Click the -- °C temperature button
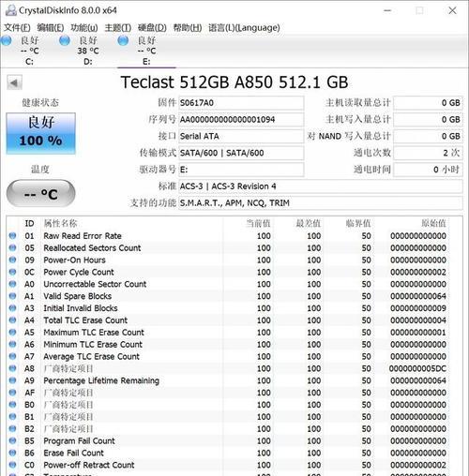The image size is (469, 476). click(x=40, y=194)
